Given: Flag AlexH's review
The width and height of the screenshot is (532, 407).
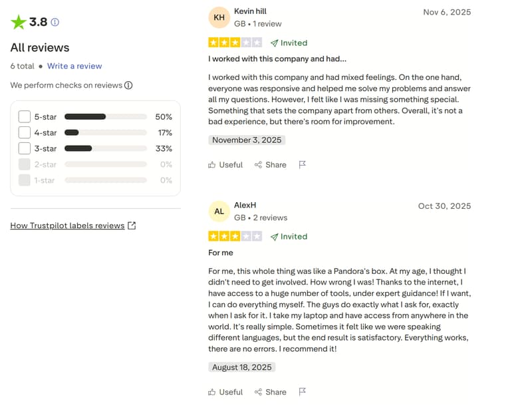Looking at the screenshot, I should coord(303,391).
